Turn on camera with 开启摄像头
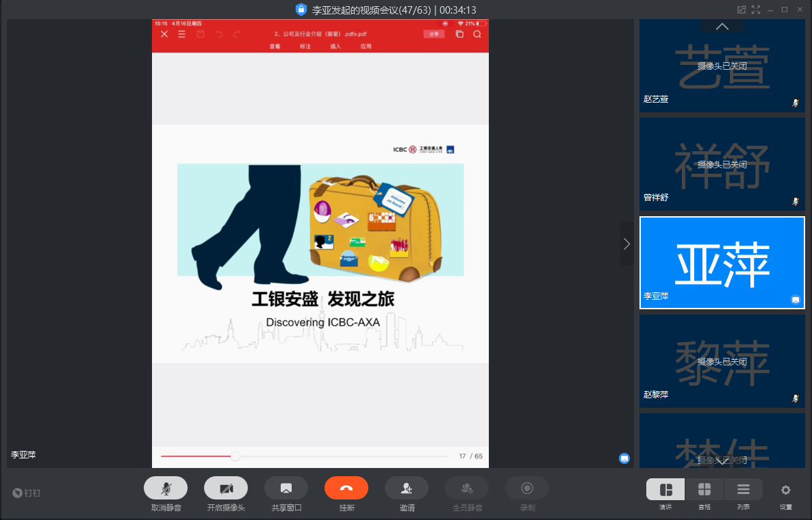 tap(226, 488)
